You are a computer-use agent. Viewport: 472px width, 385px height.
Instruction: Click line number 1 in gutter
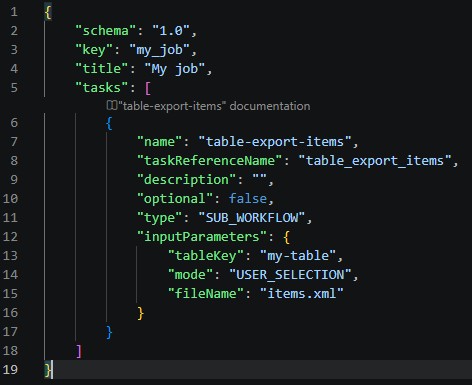[x=14, y=12]
